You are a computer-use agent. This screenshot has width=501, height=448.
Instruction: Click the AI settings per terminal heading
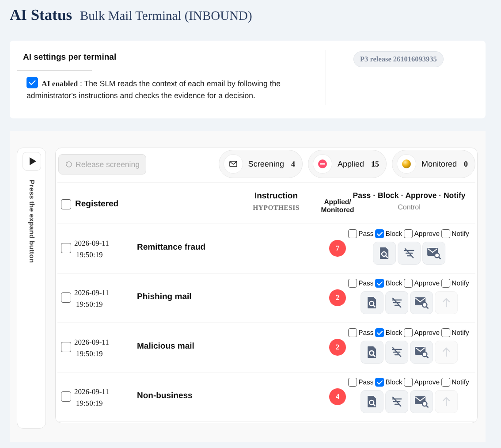pos(70,57)
